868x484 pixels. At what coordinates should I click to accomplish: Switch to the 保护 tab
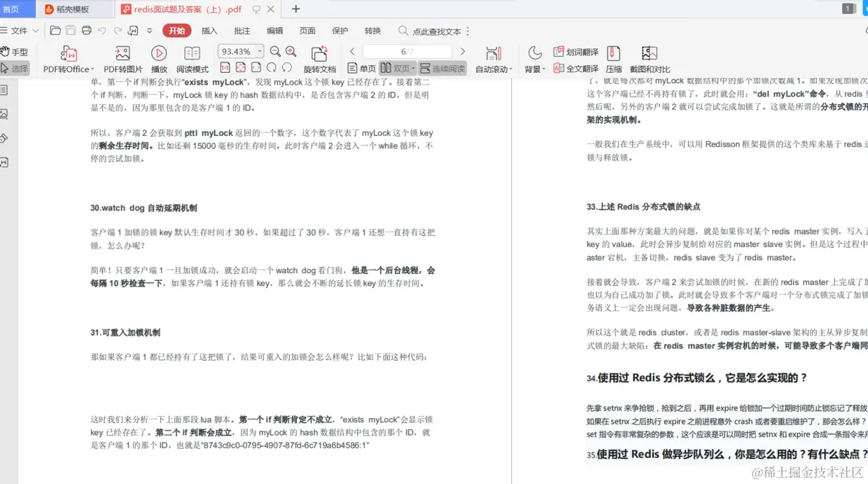(x=340, y=31)
